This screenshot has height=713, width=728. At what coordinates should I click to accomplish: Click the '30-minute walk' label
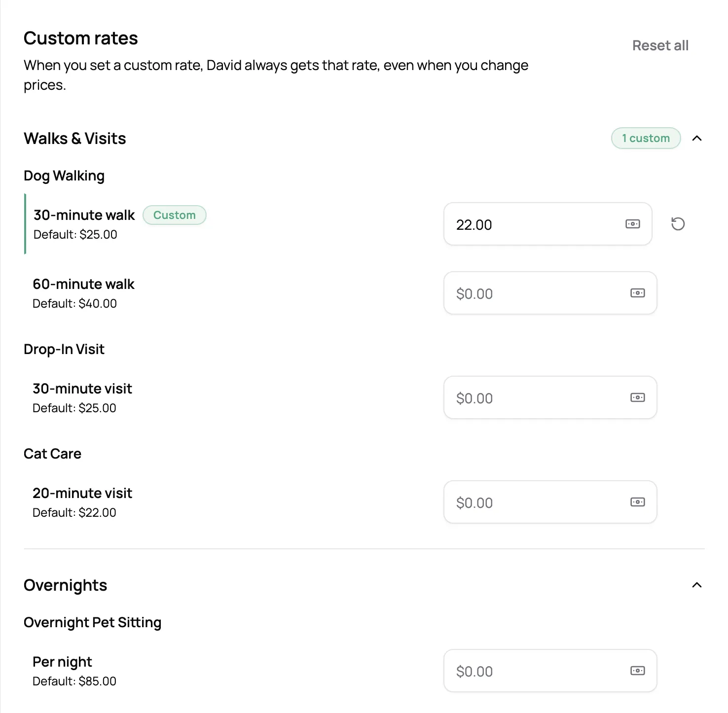coord(84,215)
